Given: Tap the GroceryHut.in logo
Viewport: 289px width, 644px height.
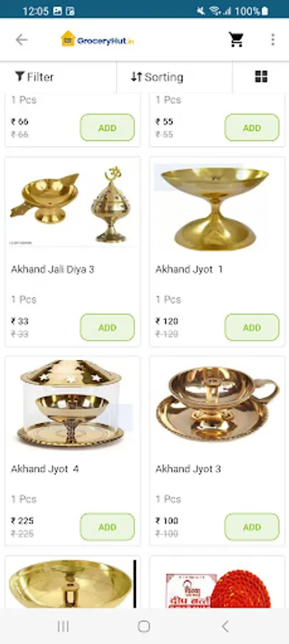Looking at the screenshot, I should 97,39.
